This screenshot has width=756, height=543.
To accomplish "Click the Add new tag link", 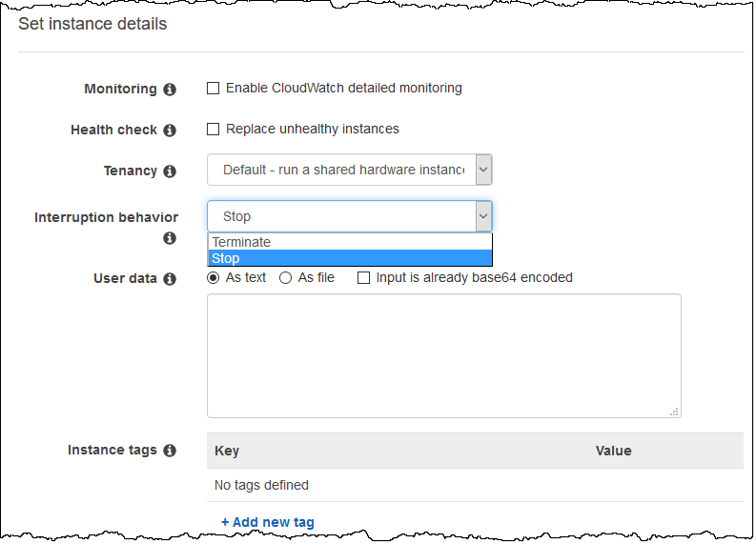I will pyautogui.click(x=268, y=522).
